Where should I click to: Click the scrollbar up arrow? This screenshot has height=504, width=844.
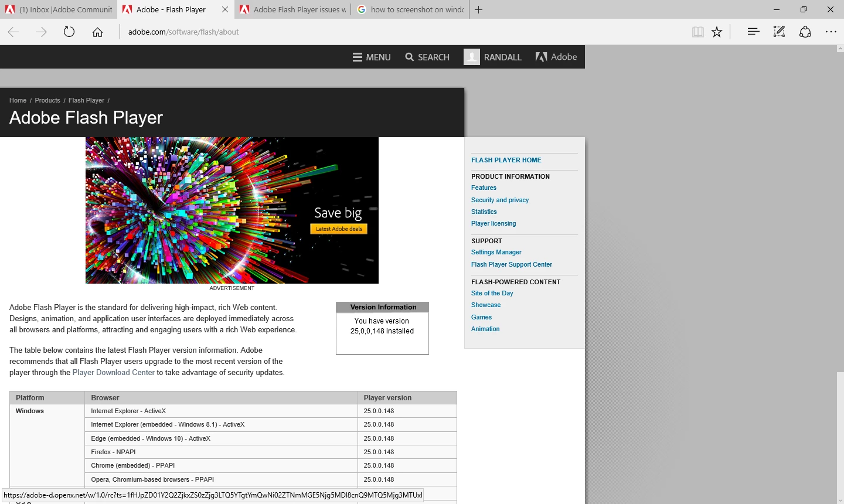coord(840,49)
